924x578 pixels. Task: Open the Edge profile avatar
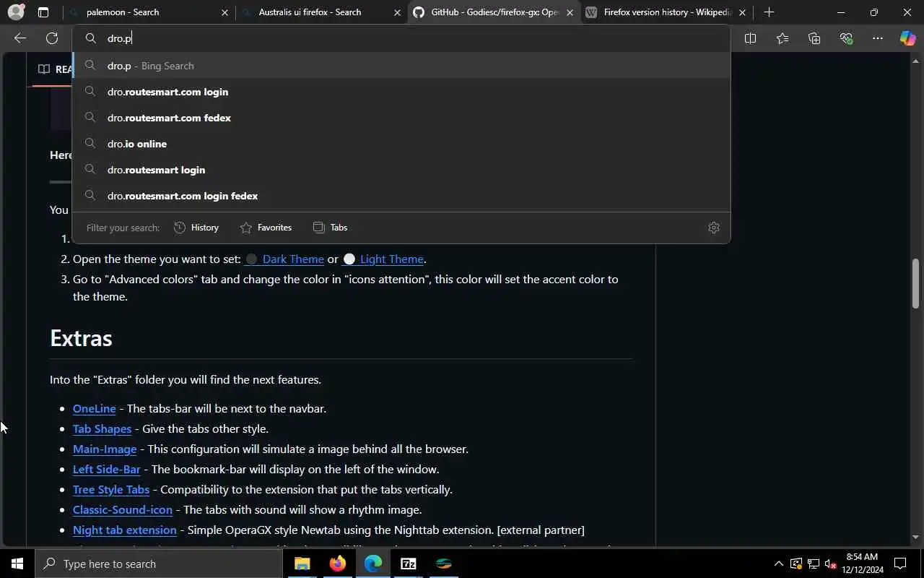coord(16,12)
